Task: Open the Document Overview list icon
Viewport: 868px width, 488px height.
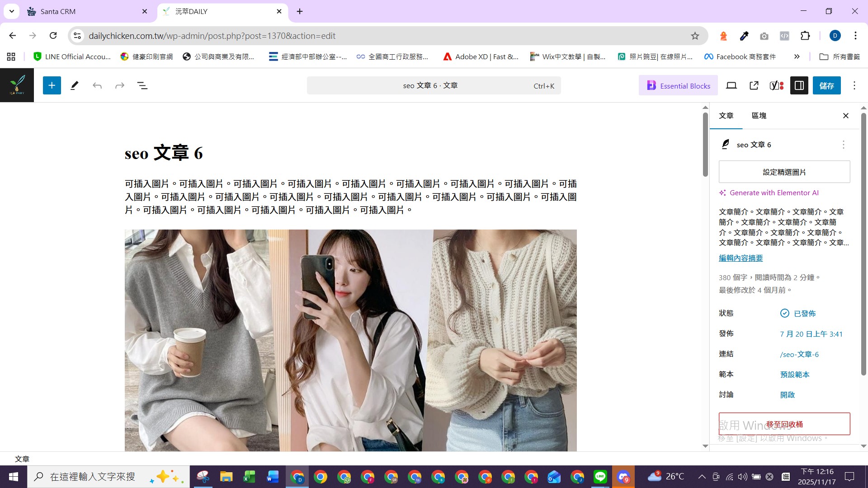Action: (x=142, y=85)
